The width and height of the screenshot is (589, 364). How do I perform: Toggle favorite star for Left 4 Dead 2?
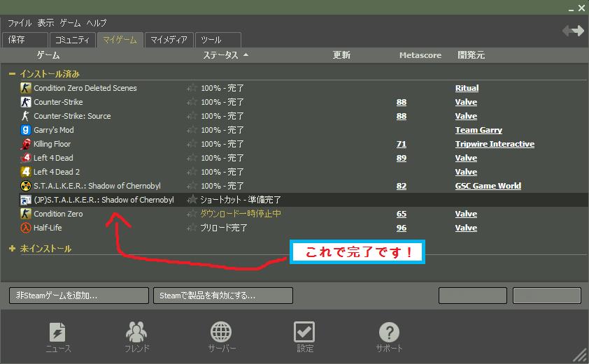pos(192,172)
